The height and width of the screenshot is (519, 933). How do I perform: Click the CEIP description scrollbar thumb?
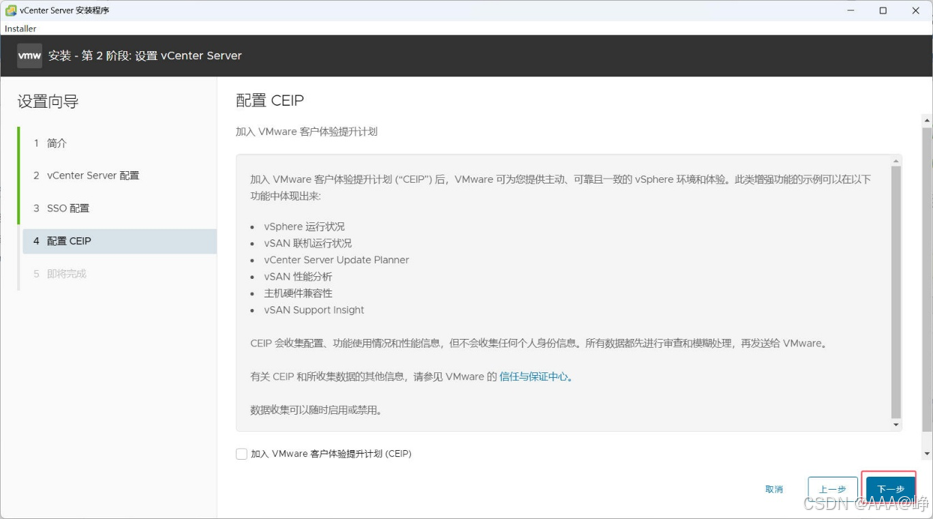[x=896, y=292]
